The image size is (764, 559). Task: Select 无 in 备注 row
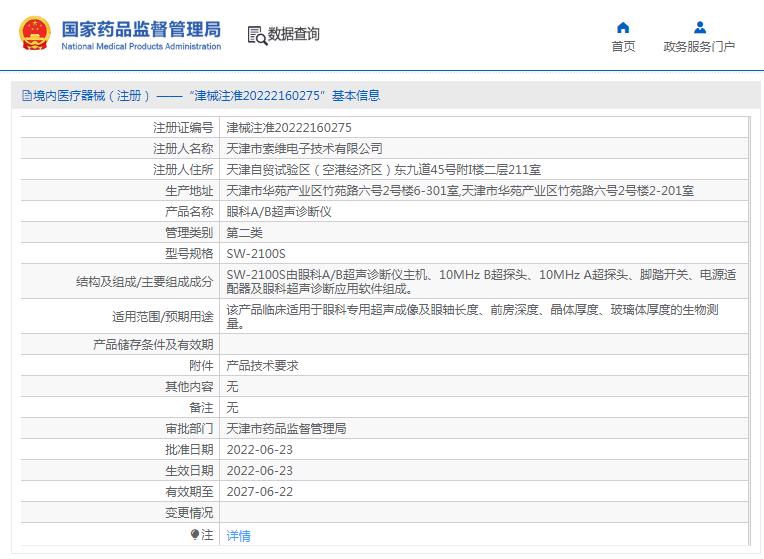point(232,407)
